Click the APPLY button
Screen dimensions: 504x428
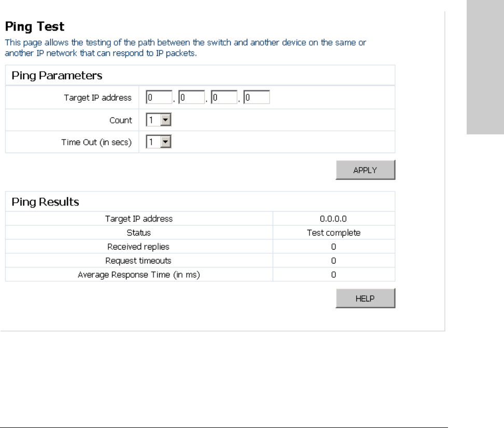[366, 170]
